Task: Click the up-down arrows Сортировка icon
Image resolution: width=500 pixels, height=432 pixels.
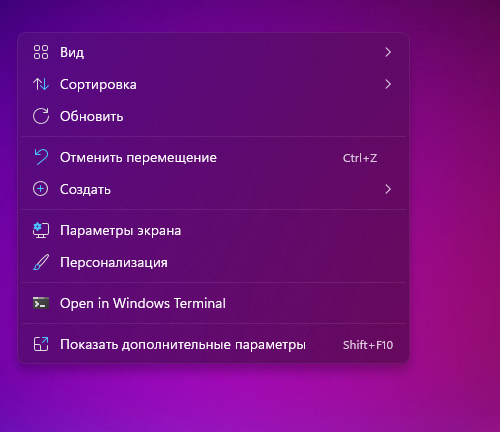Action: pyautogui.click(x=41, y=84)
